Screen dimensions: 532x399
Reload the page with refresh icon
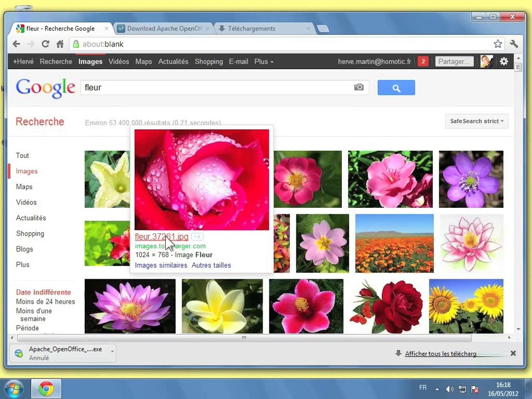[x=45, y=44]
